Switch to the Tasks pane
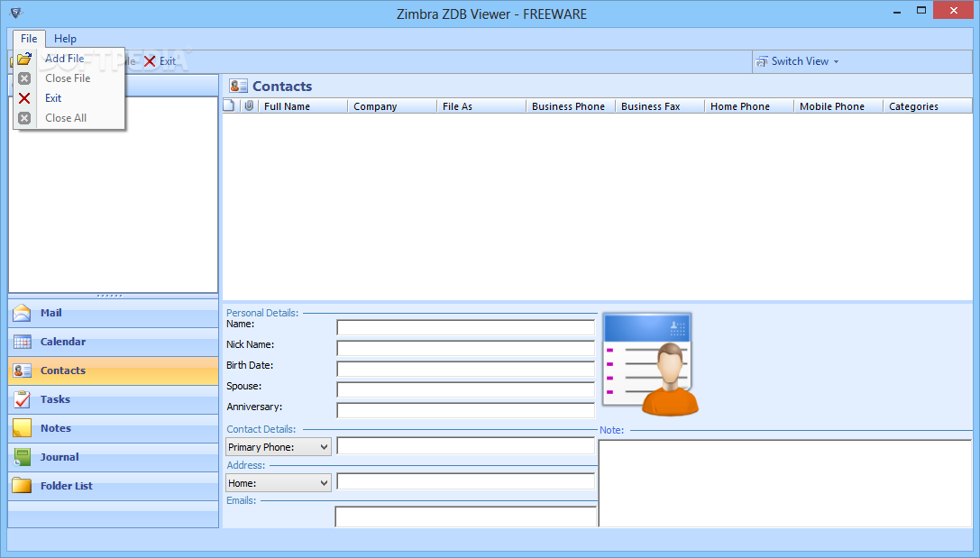Viewport: 980px width, 558px height. (113, 399)
